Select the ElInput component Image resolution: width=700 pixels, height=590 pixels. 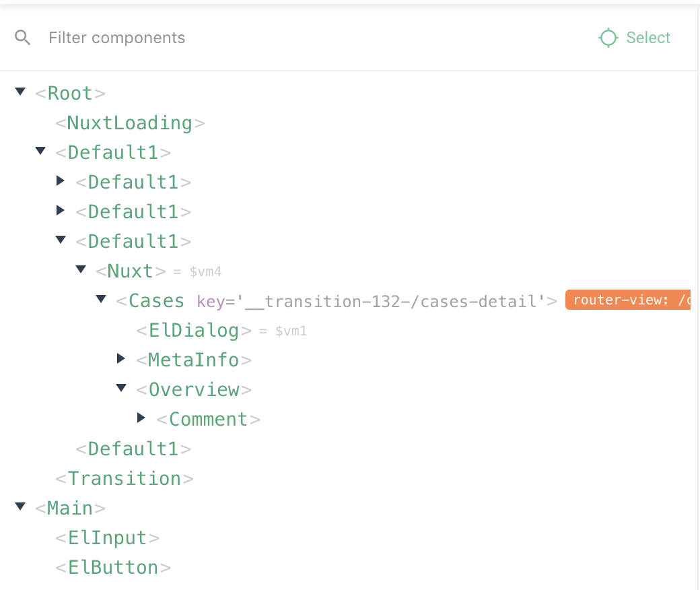click(x=108, y=538)
